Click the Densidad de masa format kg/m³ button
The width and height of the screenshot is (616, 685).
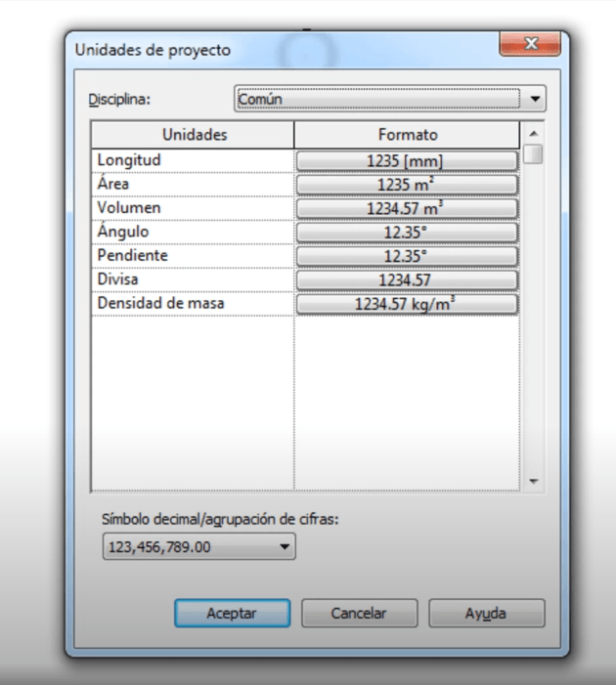[x=406, y=305]
